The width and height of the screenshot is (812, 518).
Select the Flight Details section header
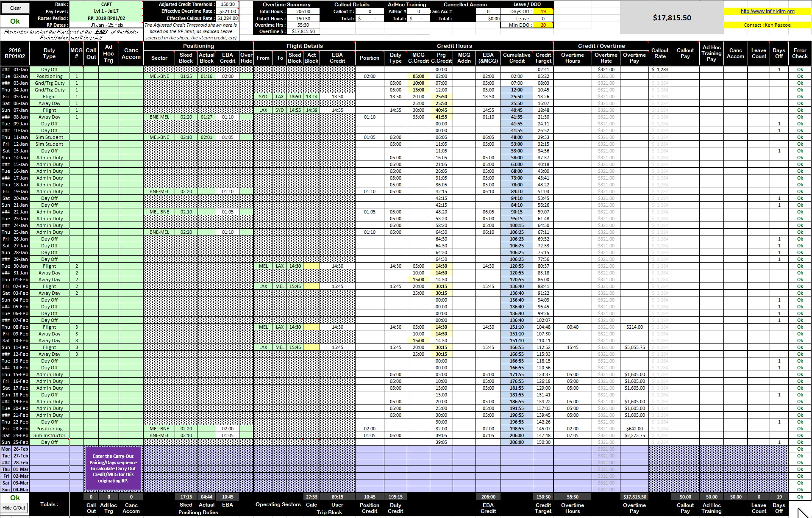305,46
